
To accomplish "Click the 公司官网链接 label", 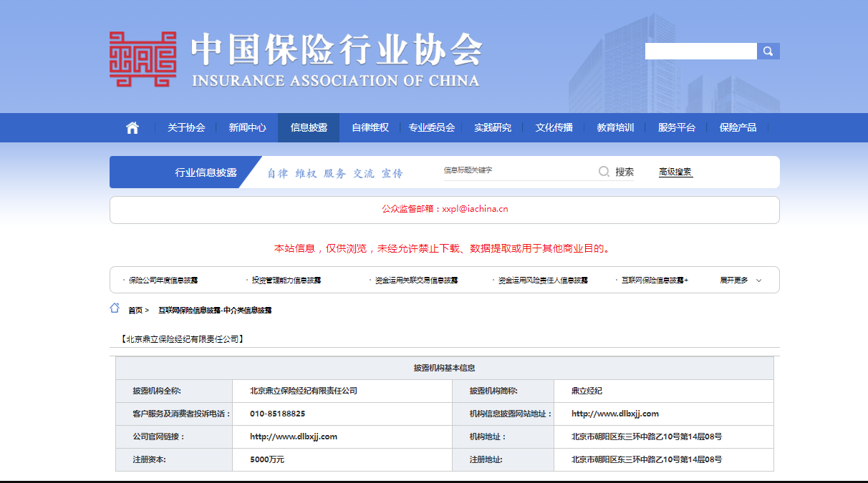I will pyautogui.click(x=158, y=436).
